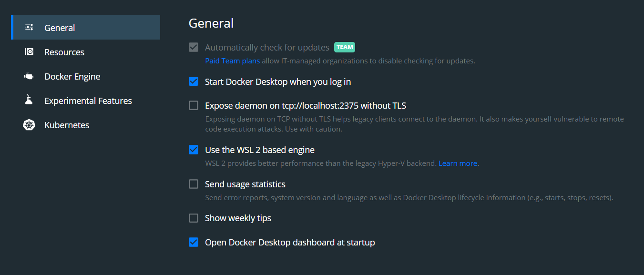Check Show weekly tips

(194, 218)
